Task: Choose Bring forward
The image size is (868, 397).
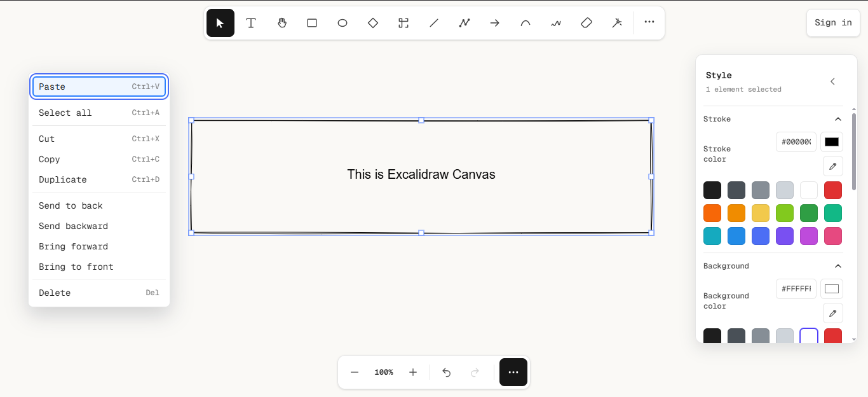Action: (99, 246)
